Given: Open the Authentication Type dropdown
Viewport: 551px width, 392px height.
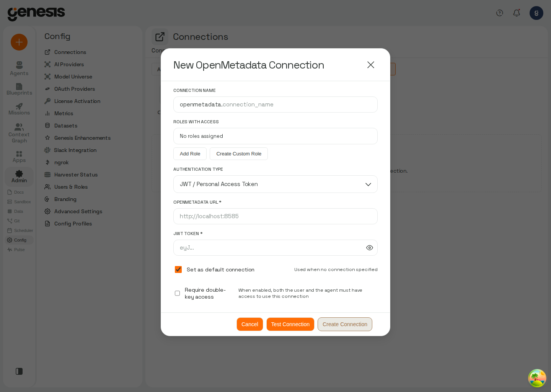Looking at the screenshot, I should click(275, 184).
